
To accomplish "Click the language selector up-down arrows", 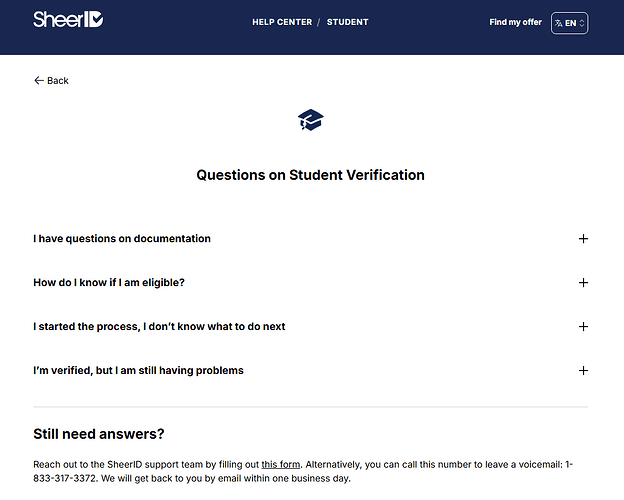I will coord(581,23).
